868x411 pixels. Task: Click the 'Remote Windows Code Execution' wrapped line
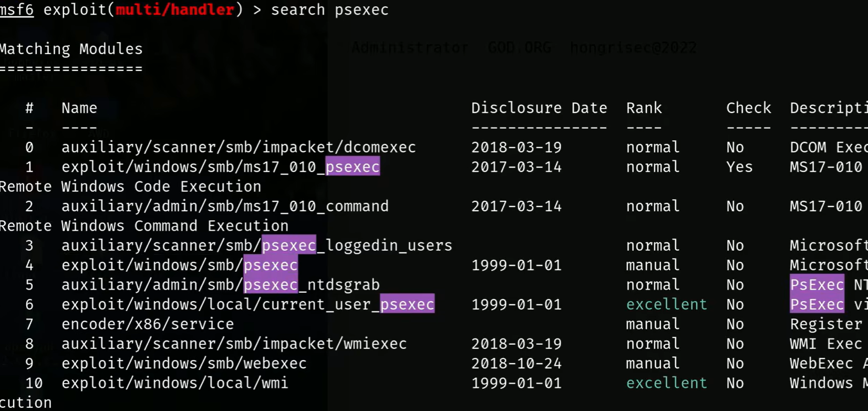(130, 187)
